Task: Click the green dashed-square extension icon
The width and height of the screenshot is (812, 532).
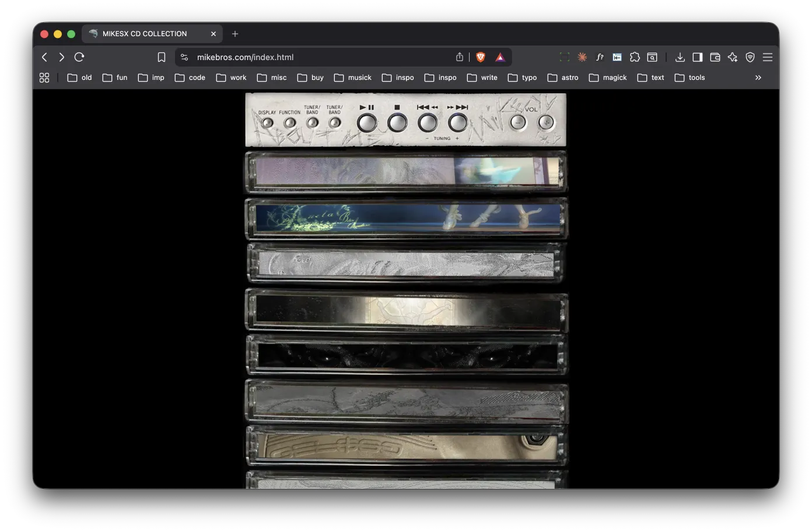Action: pos(565,57)
